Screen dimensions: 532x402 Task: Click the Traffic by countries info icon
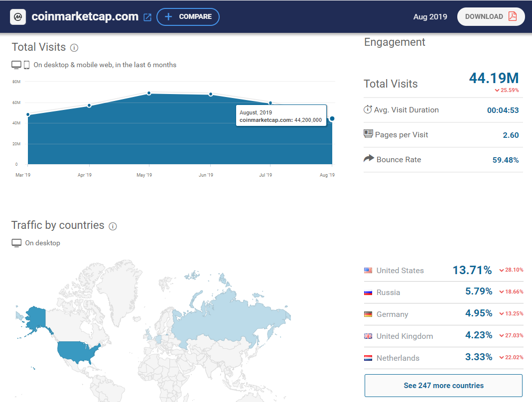click(113, 226)
